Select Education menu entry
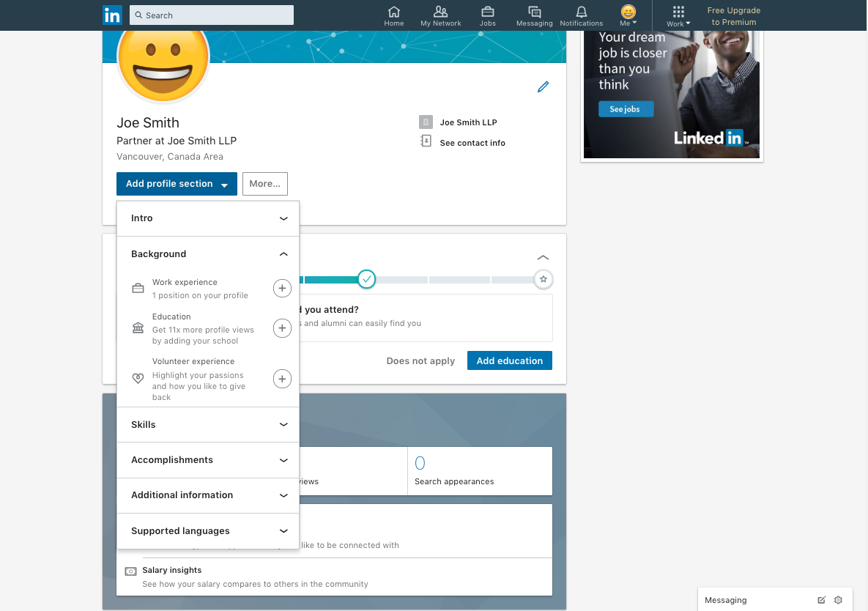The image size is (868, 611). 208,328
